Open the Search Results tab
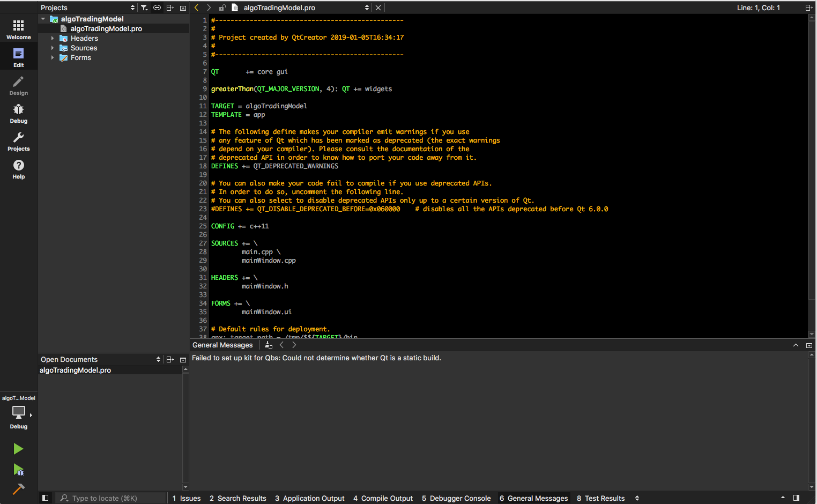This screenshot has width=817, height=504. click(x=238, y=498)
